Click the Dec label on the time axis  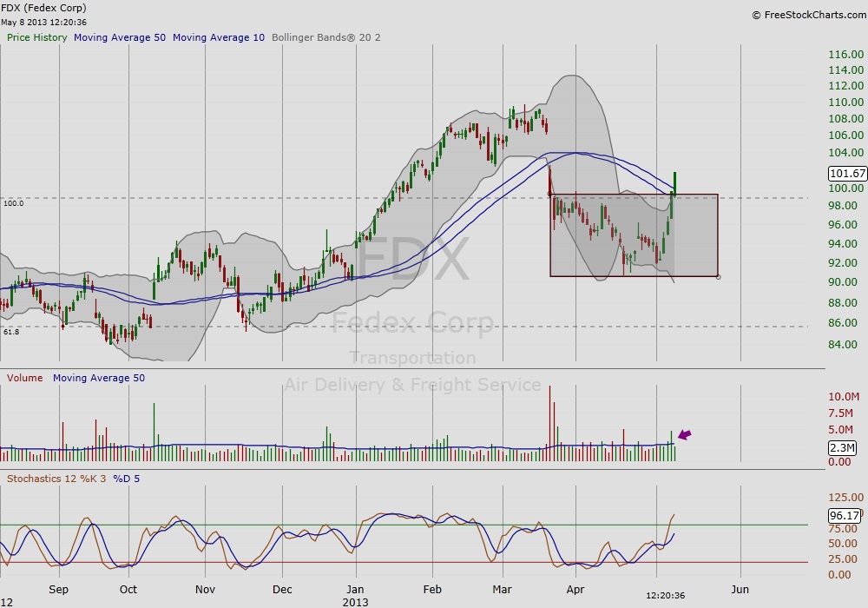pyautogui.click(x=282, y=589)
